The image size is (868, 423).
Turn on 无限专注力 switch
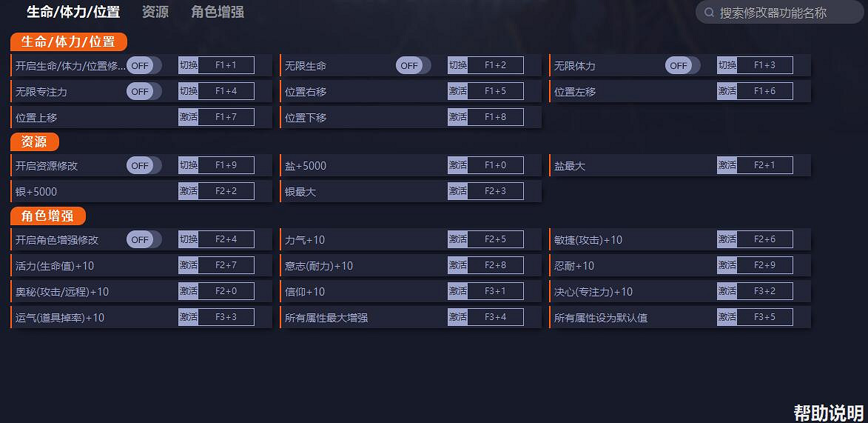coord(144,91)
